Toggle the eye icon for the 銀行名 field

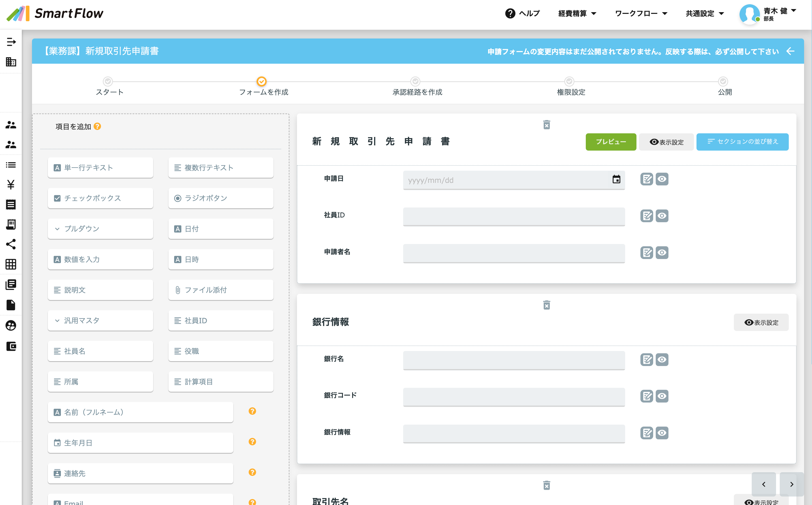tap(662, 360)
